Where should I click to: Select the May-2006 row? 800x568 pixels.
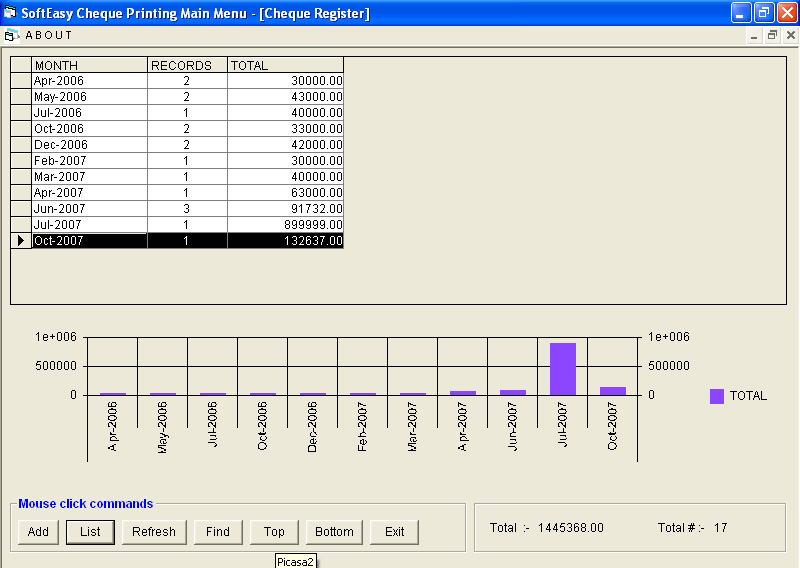coord(177,96)
